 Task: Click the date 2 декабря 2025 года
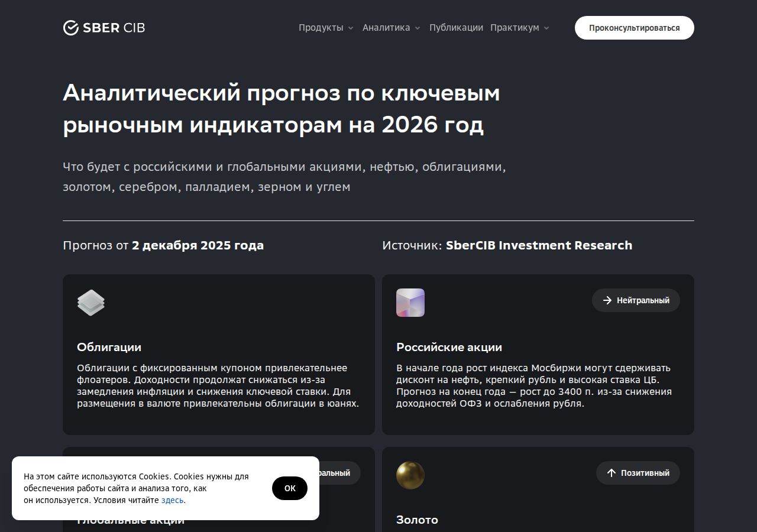point(198,245)
